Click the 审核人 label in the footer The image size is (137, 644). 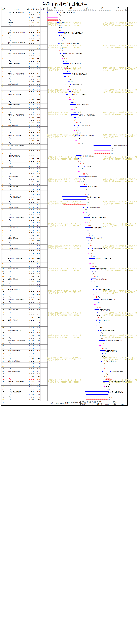99,402
